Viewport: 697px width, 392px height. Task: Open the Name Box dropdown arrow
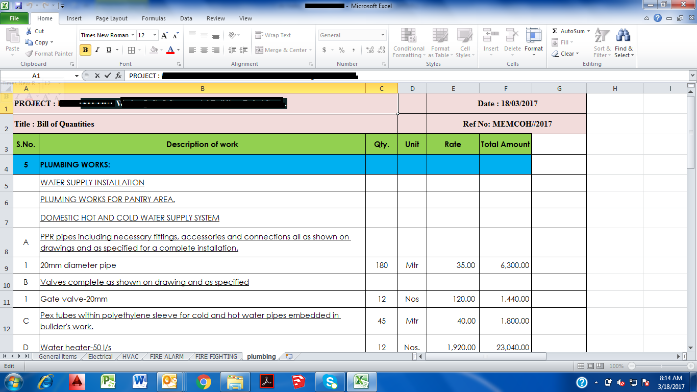click(x=76, y=76)
